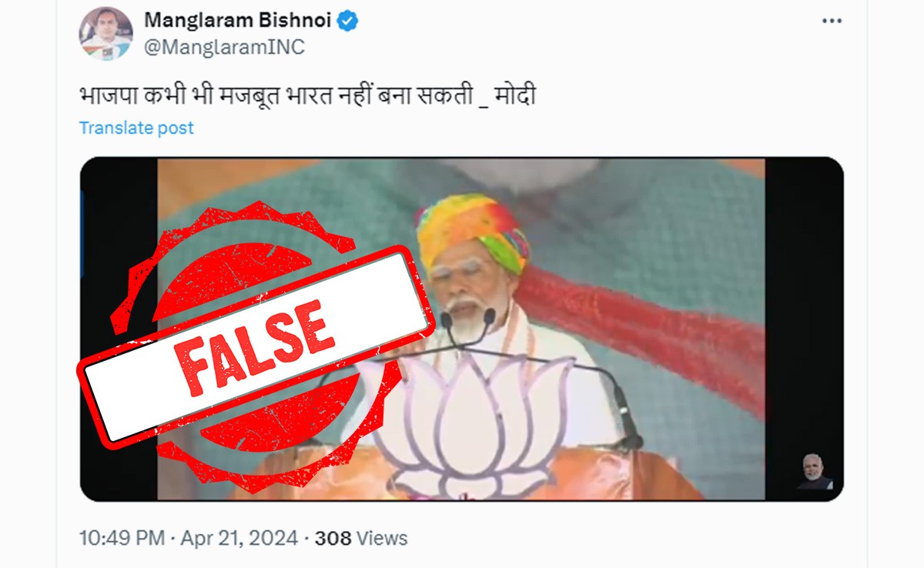Screen dimensions: 924x568
Task: Open the @ManglaramINC handle link
Action: 225,47
